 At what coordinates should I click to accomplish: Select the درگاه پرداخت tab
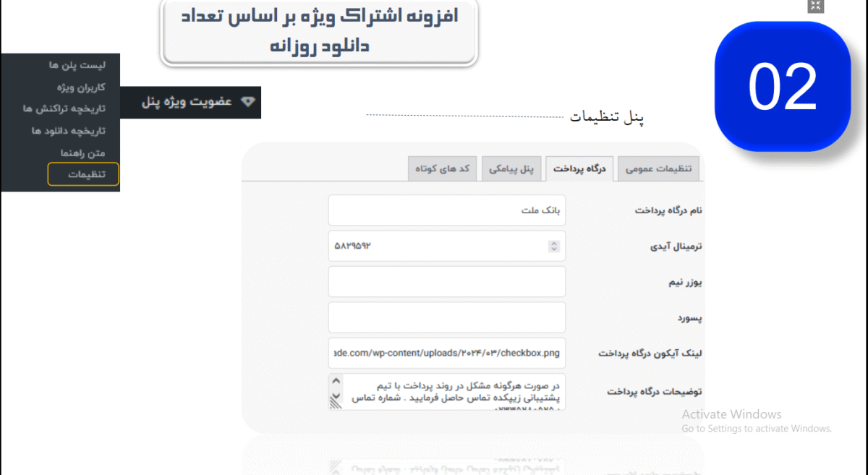tap(579, 168)
